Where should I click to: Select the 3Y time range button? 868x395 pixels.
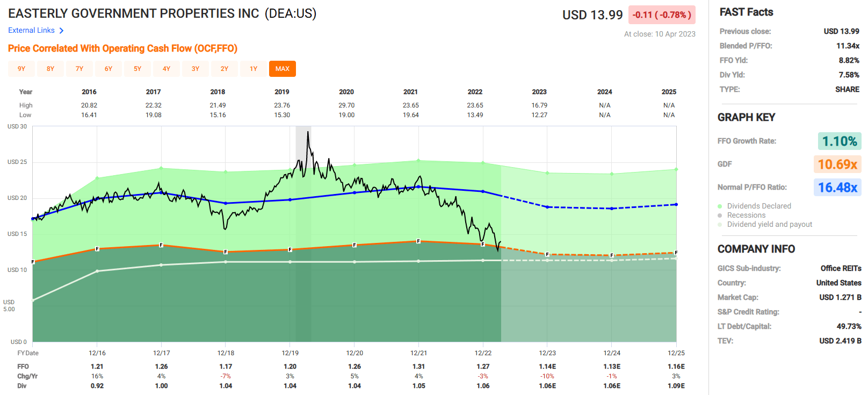coord(196,69)
